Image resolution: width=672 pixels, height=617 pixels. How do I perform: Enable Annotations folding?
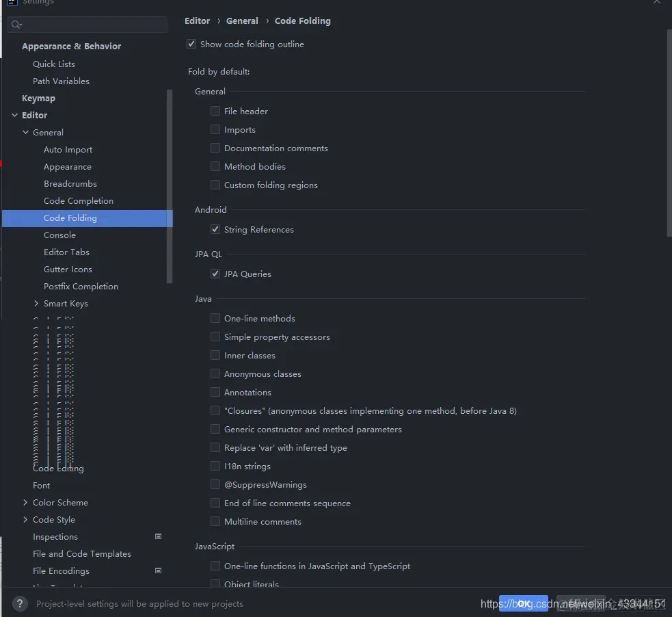click(215, 392)
